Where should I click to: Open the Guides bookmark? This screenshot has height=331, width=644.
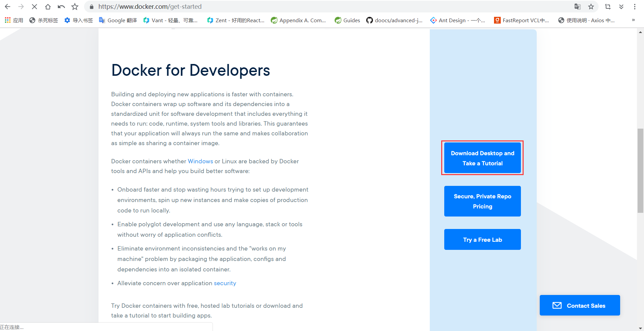(x=347, y=20)
